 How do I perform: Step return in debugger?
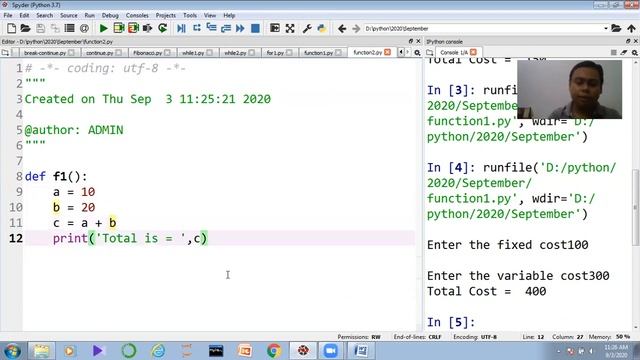click(226, 28)
